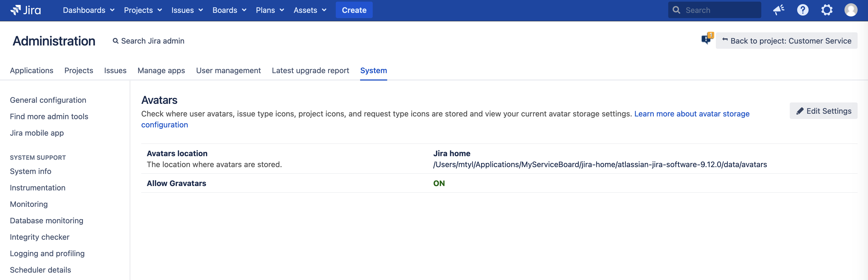Viewport: 868px width, 280px height.
Task: Switch to the Projects admin tab
Action: [x=79, y=70]
